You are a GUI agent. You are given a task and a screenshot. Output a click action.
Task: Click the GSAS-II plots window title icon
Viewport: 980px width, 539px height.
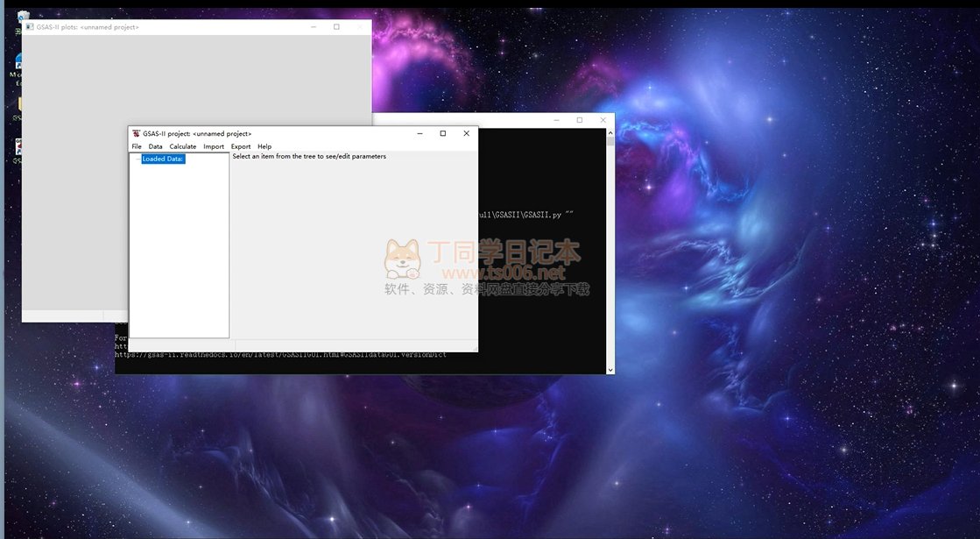[30, 27]
